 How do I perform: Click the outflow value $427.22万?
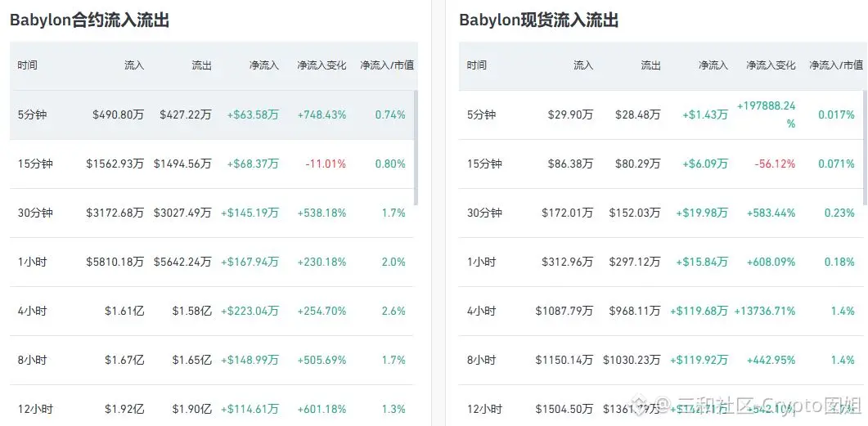tap(186, 115)
